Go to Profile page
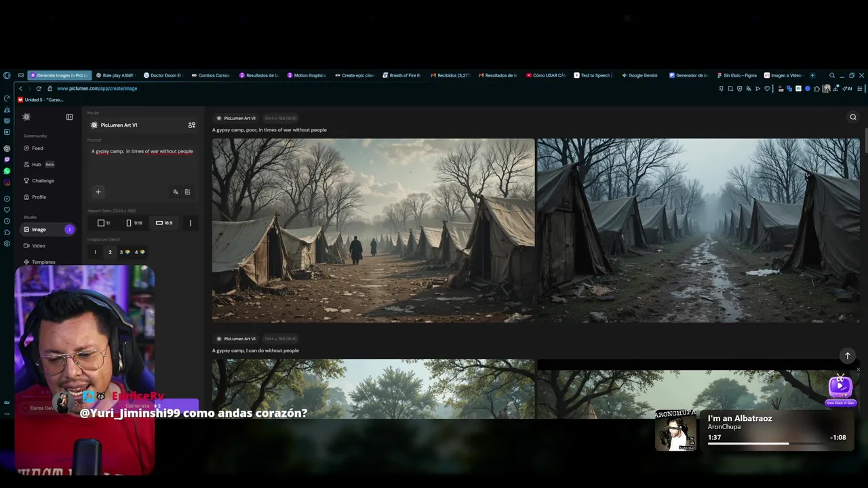This screenshot has height=488, width=868. (35, 197)
